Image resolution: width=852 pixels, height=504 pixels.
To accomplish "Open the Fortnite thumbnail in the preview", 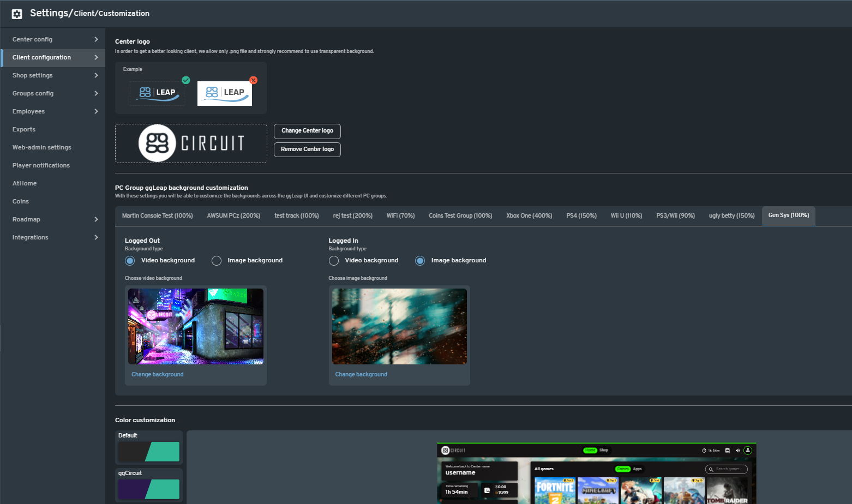I will pos(554,489).
